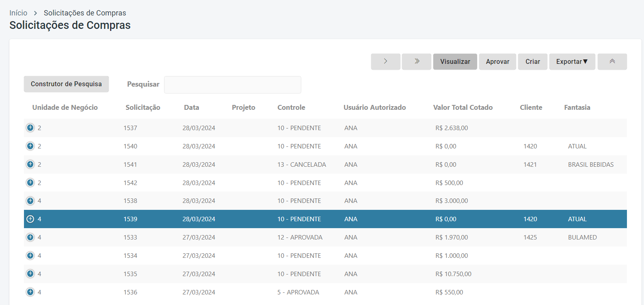Image resolution: width=644 pixels, height=305 pixels.
Task: Jump to last page with double arrow
Action: (x=417, y=61)
